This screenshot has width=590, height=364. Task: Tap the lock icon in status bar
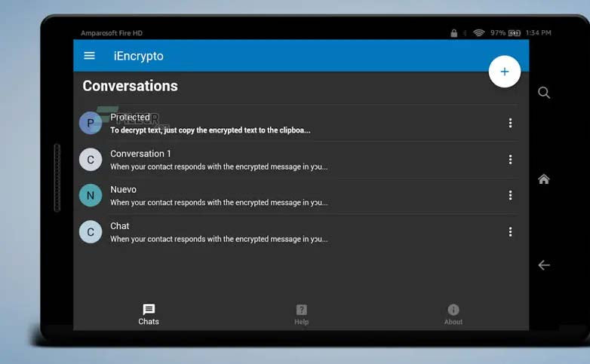pyautogui.click(x=453, y=33)
